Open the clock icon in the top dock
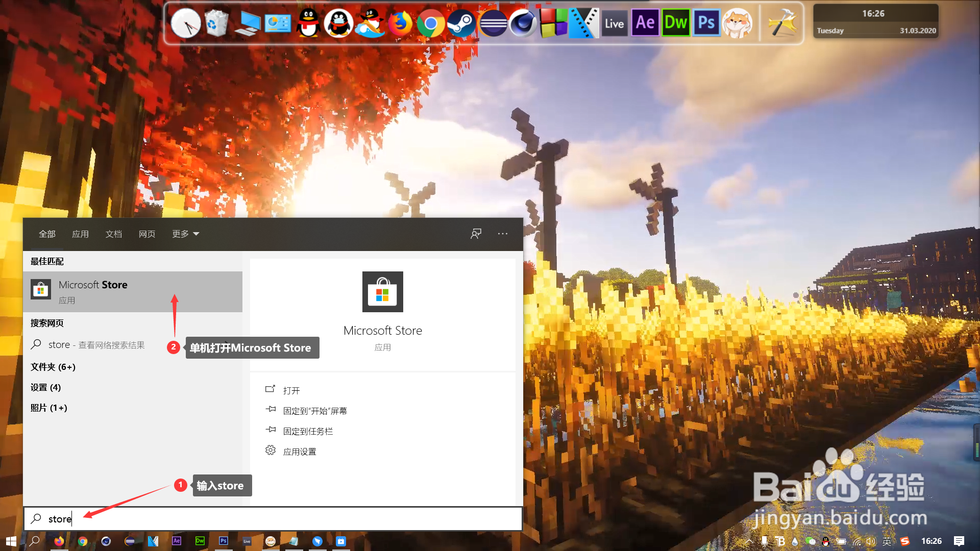Screen dimensions: 980x551 [x=185, y=23]
